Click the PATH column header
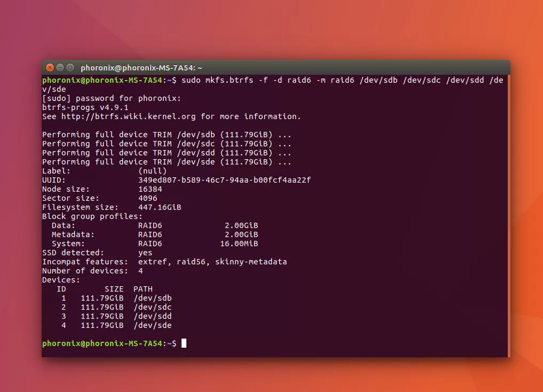 (x=143, y=289)
